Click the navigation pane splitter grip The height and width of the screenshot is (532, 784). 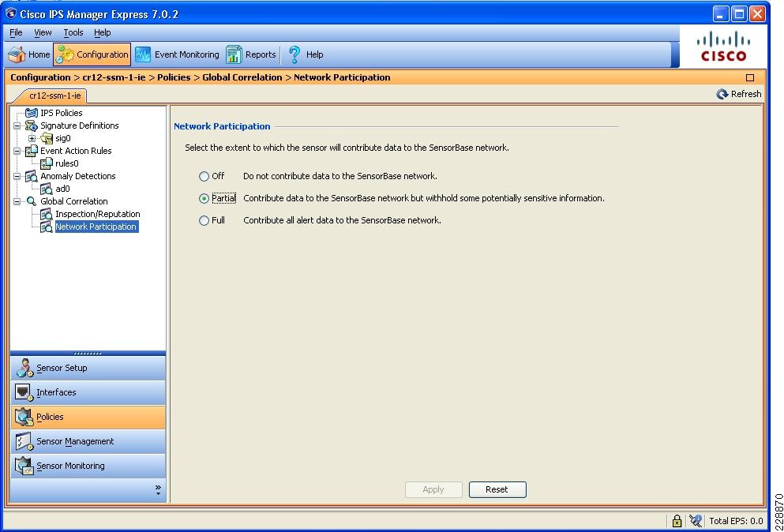coord(88,354)
